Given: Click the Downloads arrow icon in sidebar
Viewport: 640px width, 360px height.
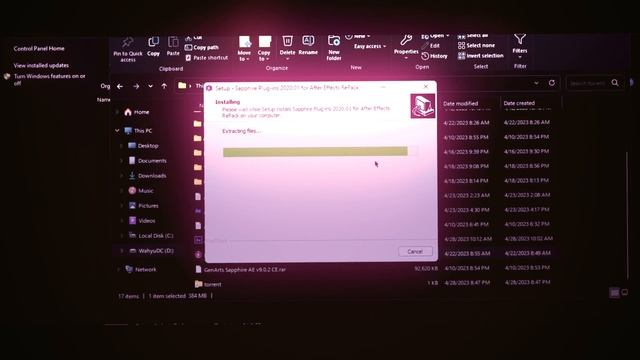Looking at the screenshot, I should tap(132, 176).
